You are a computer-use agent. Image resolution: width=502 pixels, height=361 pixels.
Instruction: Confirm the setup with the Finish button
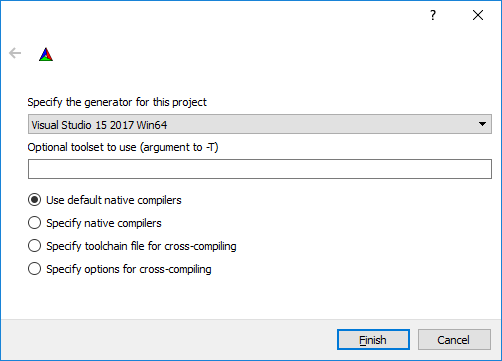pos(373,340)
